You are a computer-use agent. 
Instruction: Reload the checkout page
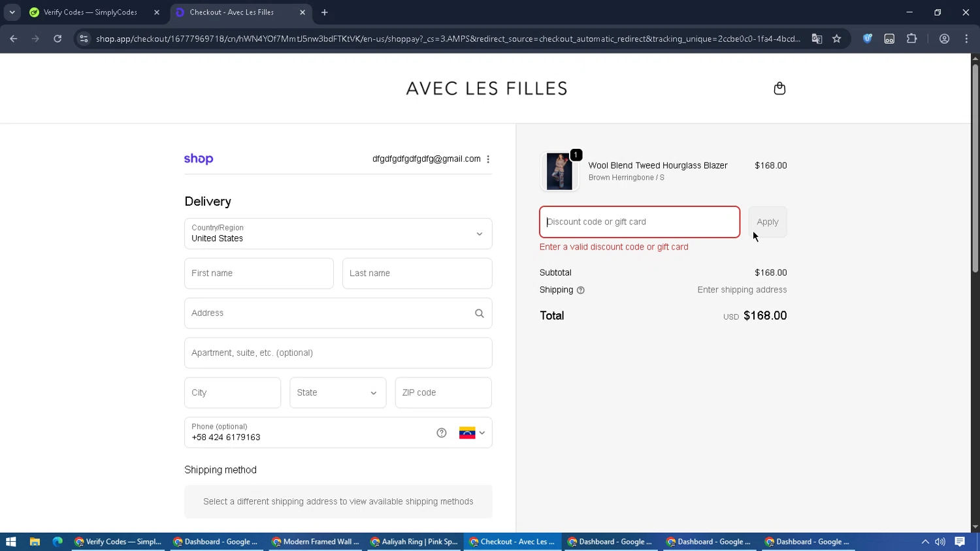click(57, 39)
